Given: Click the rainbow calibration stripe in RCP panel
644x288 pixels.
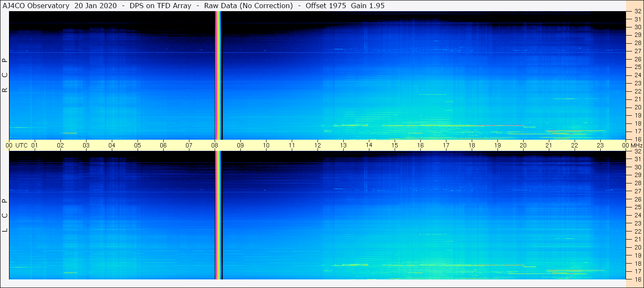Looking at the screenshot, I should (218, 75).
